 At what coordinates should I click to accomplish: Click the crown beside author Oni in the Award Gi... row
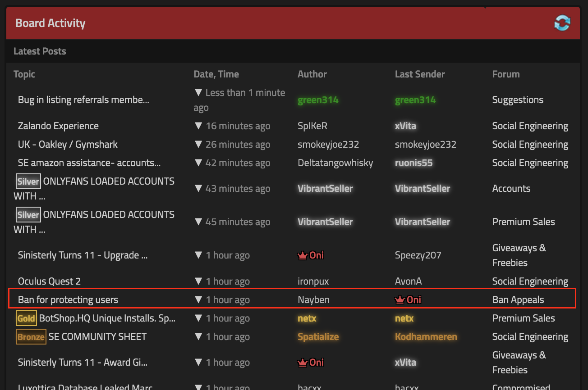[x=302, y=363]
